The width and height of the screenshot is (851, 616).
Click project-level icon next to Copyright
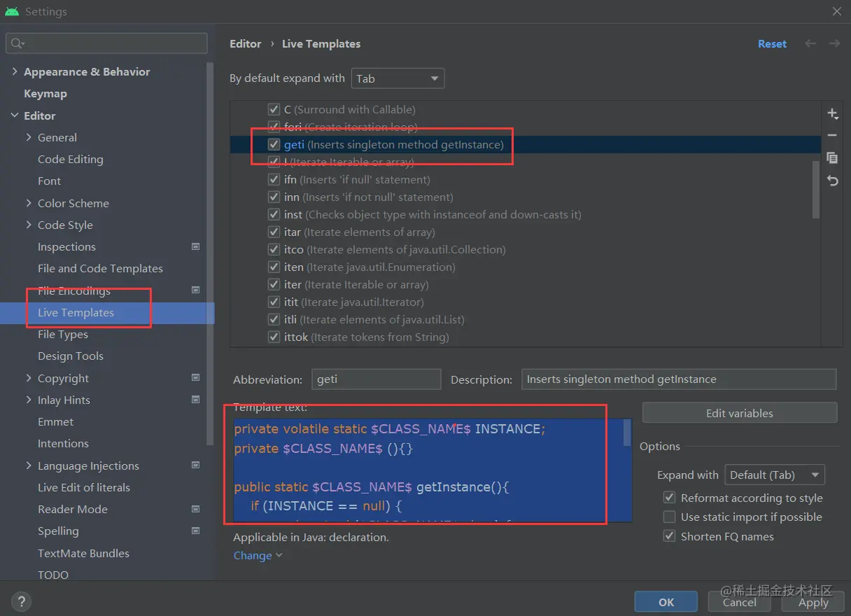(196, 378)
